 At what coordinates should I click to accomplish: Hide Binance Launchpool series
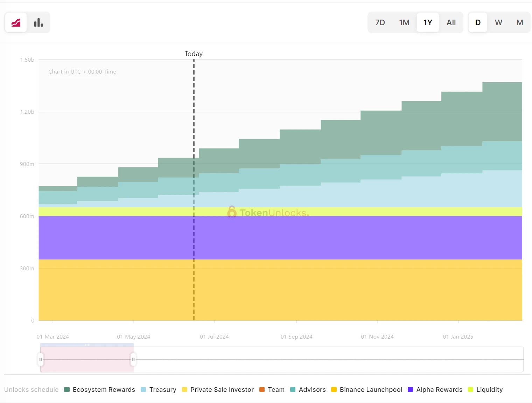tap(367, 390)
